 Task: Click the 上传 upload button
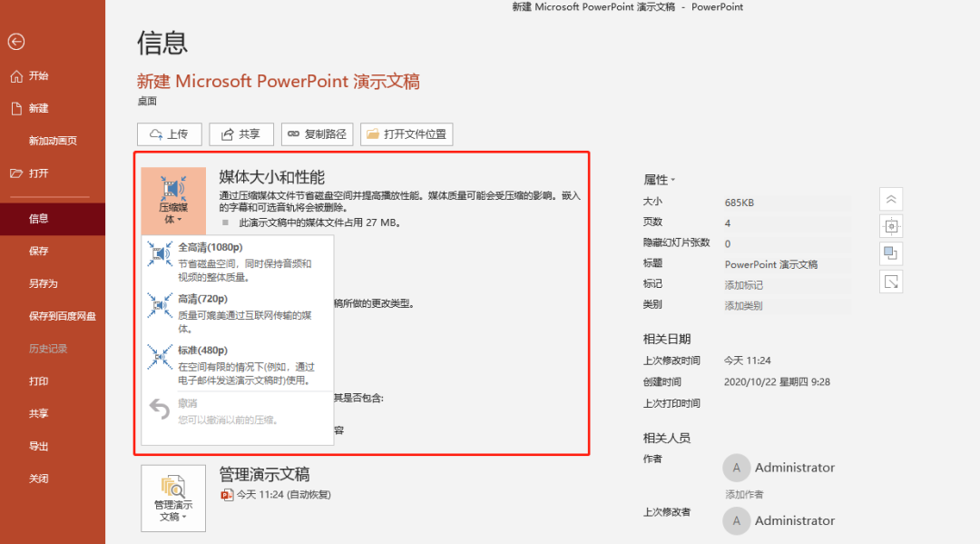point(169,134)
